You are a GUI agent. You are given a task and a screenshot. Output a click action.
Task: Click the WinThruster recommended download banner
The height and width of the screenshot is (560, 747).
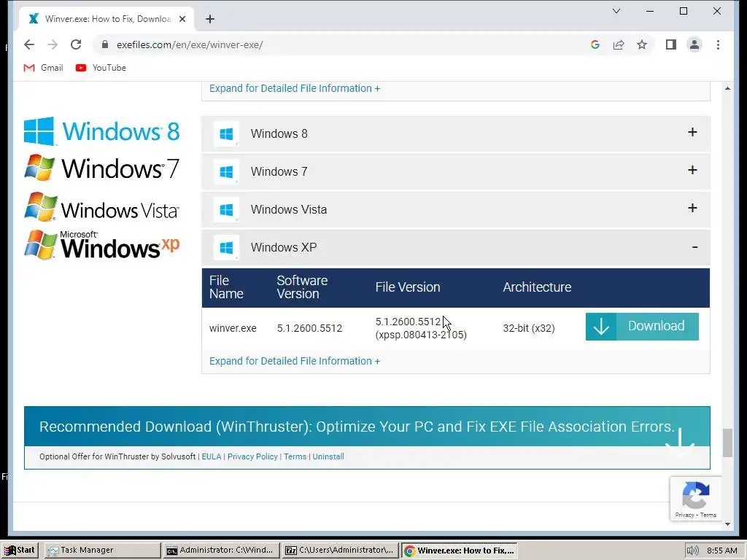367,426
